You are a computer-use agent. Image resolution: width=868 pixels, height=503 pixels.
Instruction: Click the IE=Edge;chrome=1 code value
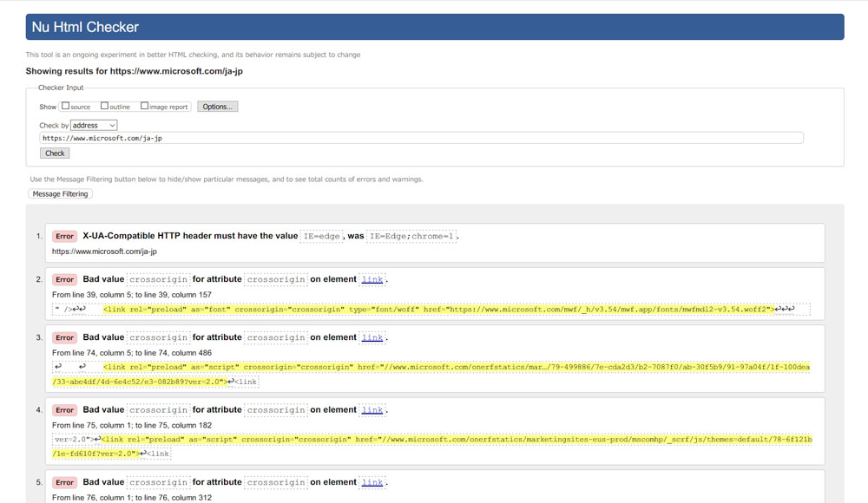point(411,236)
